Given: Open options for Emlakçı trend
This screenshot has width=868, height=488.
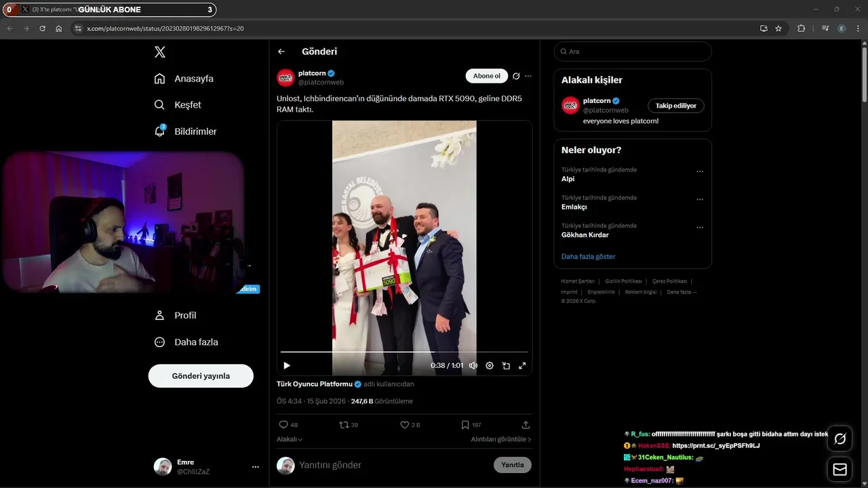Looking at the screenshot, I should click(700, 199).
